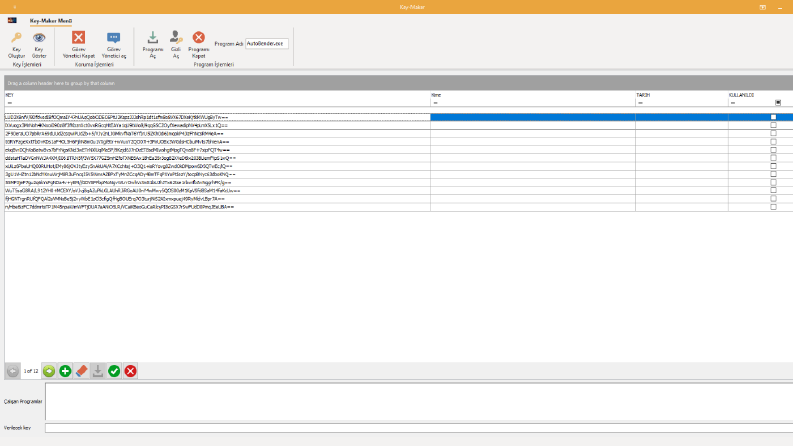
Task: Select the key row starting elxgBvr
Action: click(217, 150)
